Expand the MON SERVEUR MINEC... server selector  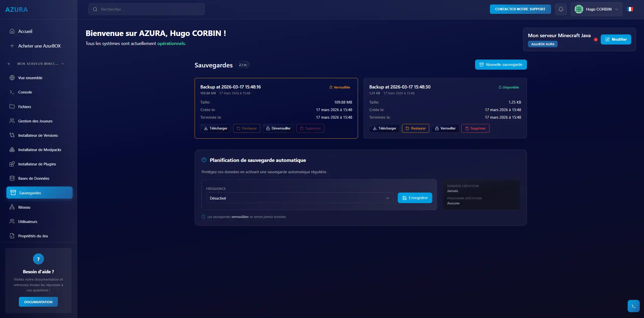63,64
